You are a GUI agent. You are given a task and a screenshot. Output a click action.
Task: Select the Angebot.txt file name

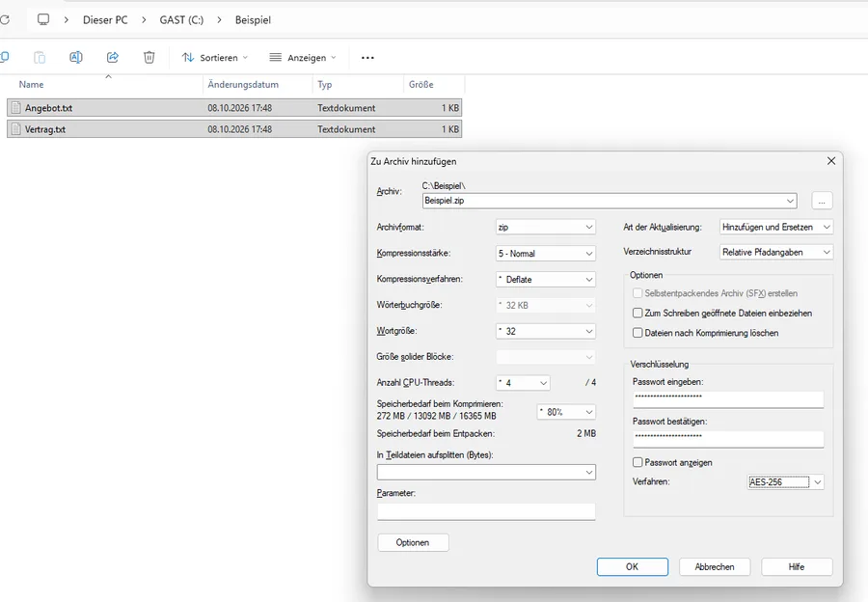(49, 108)
